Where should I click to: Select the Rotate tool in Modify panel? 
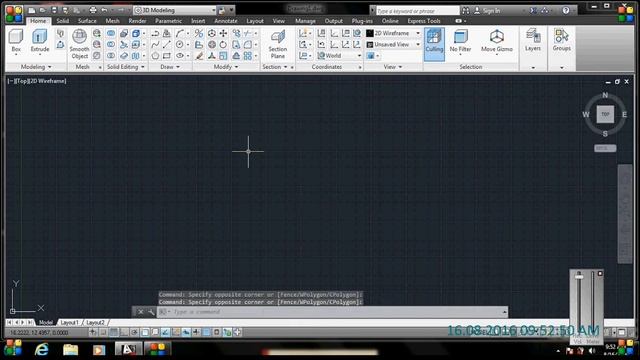tap(223, 44)
